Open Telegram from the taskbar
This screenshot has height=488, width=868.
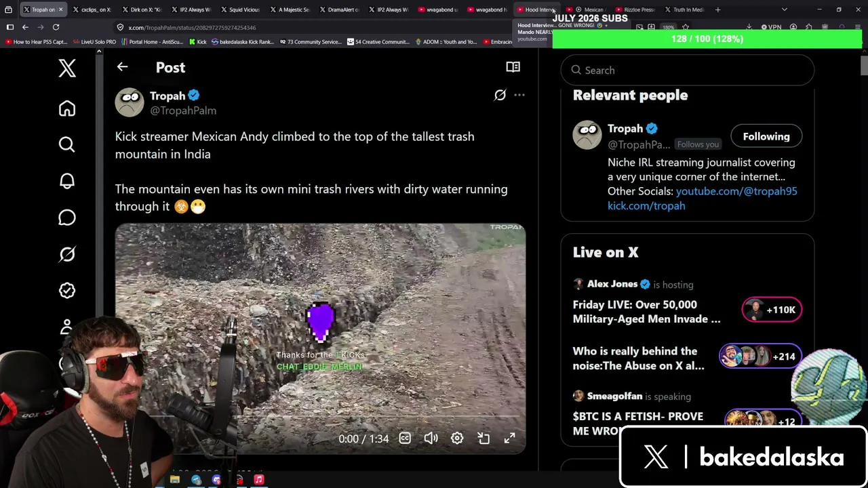pyautogui.click(x=196, y=480)
